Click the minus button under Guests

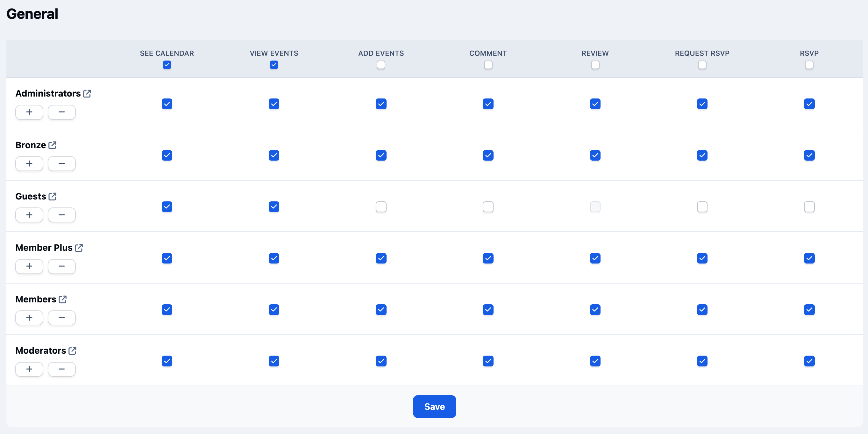[62, 215]
